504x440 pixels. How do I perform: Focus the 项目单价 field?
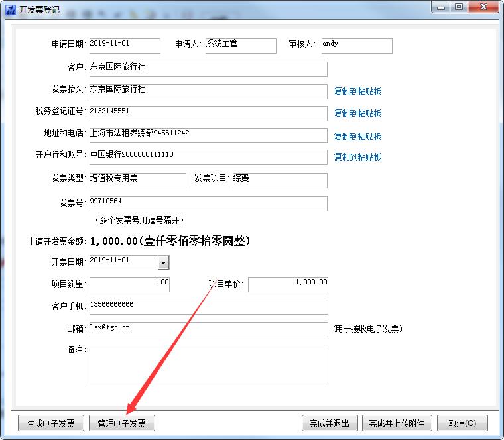point(288,284)
